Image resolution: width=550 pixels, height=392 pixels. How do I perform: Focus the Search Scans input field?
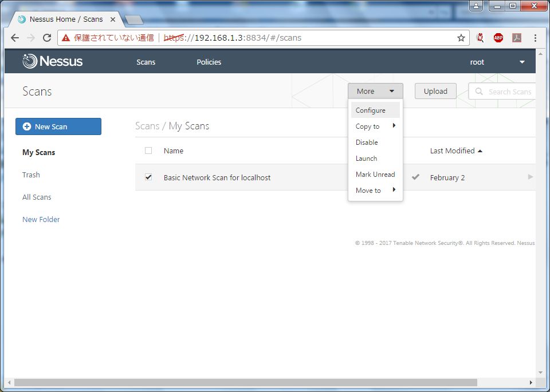click(502, 92)
